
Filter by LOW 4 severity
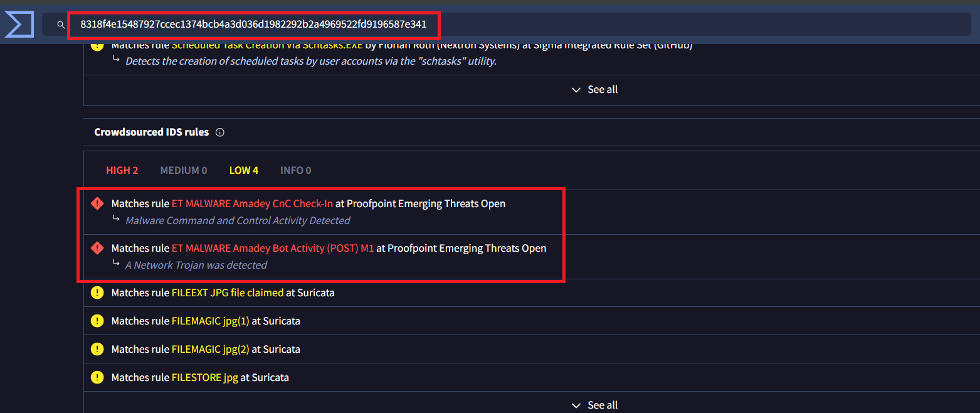click(244, 170)
